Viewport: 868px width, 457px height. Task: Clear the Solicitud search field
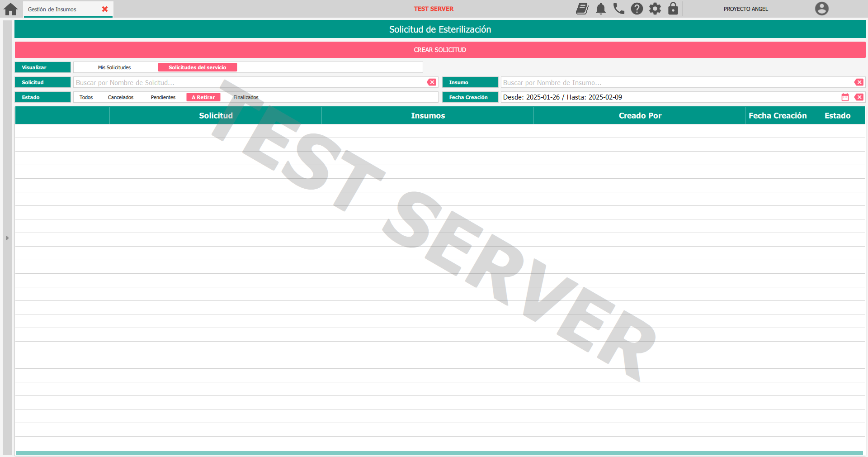point(432,82)
